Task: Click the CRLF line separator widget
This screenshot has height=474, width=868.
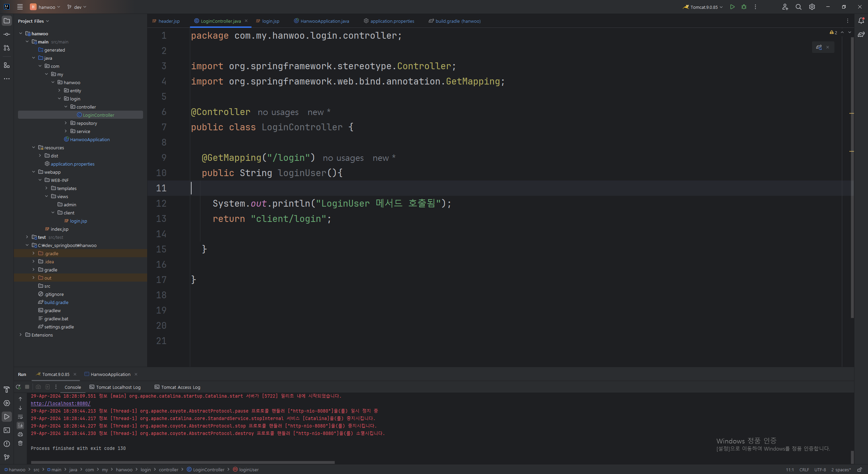Action: (x=804, y=470)
